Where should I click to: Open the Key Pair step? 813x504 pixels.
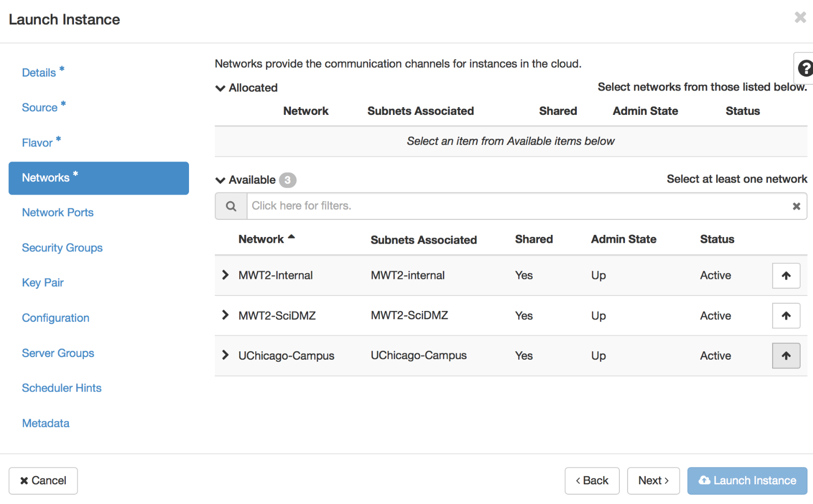click(42, 283)
